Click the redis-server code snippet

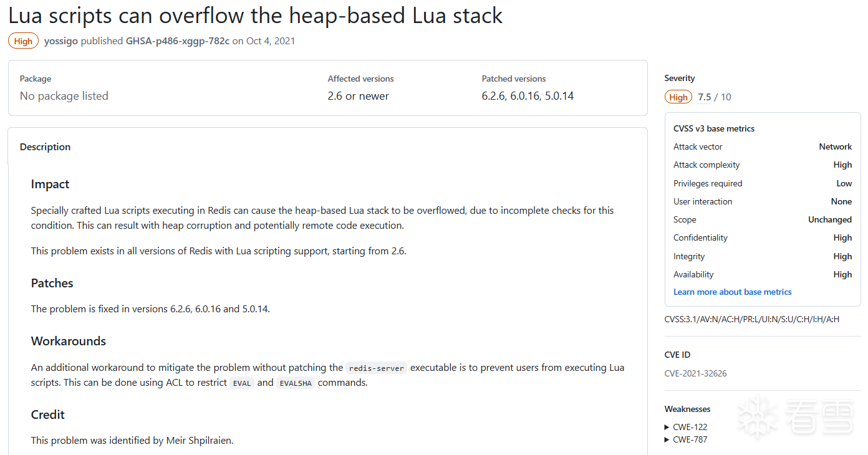point(377,368)
